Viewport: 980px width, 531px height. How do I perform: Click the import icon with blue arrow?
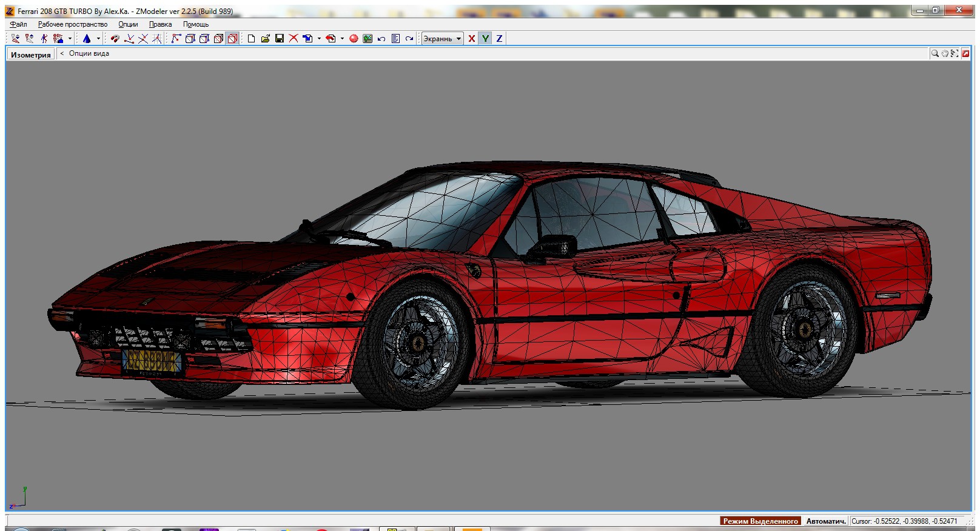click(x=307, y=39)
